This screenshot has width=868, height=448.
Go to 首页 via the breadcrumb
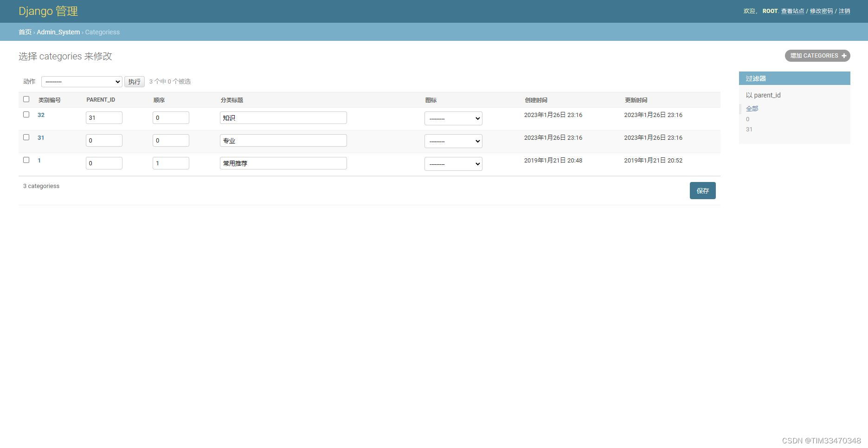25,32
